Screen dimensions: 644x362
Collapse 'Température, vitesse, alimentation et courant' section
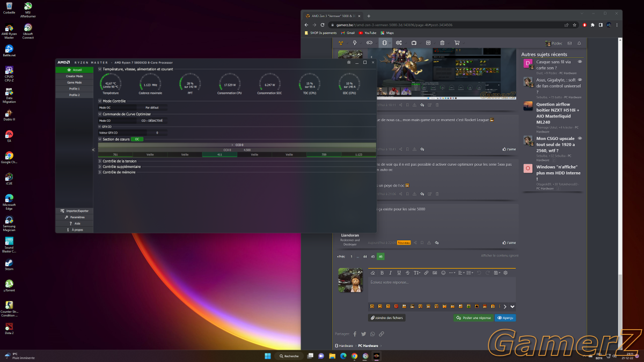pyautogui.click(x=100, y=69)
